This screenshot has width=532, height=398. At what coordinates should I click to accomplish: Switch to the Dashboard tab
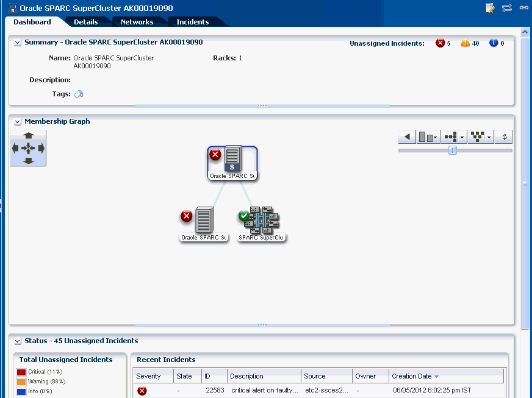[32, 22]
